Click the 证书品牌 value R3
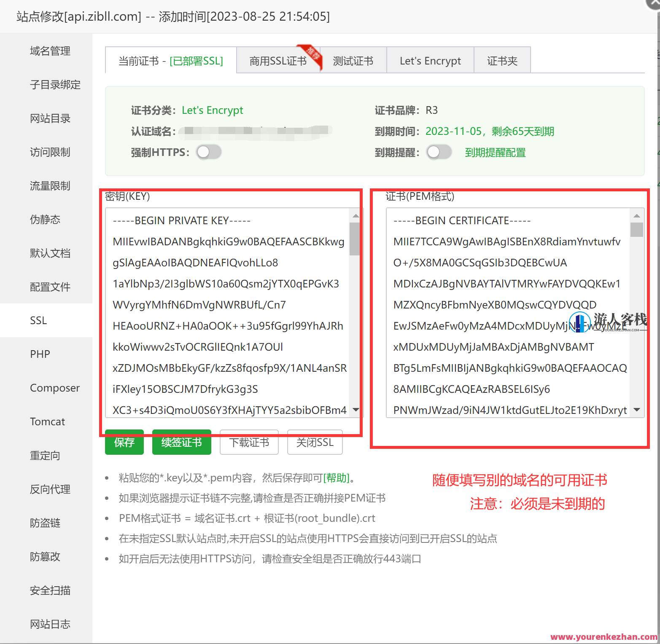 click(x=431, y=110)
